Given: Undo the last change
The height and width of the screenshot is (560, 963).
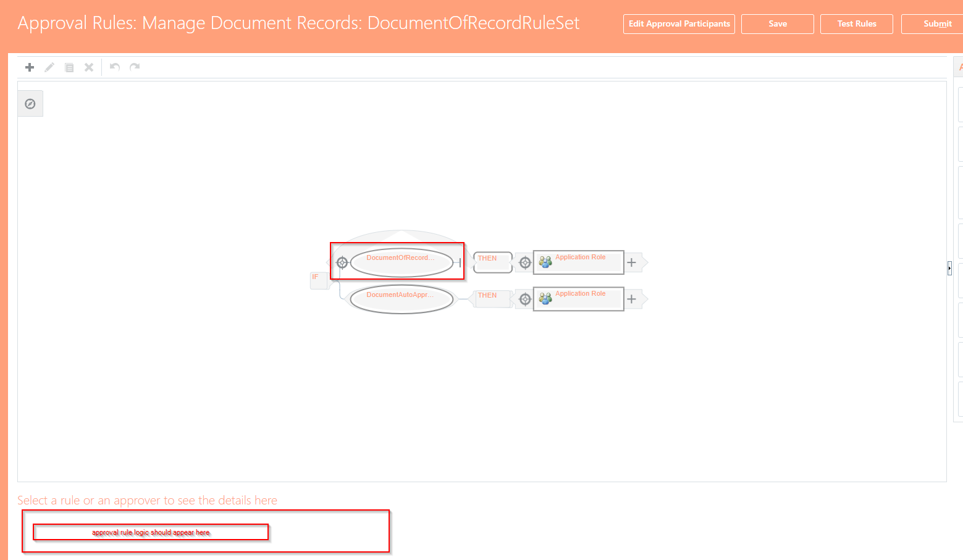Looking at the screenshot, I should (115, 67).
